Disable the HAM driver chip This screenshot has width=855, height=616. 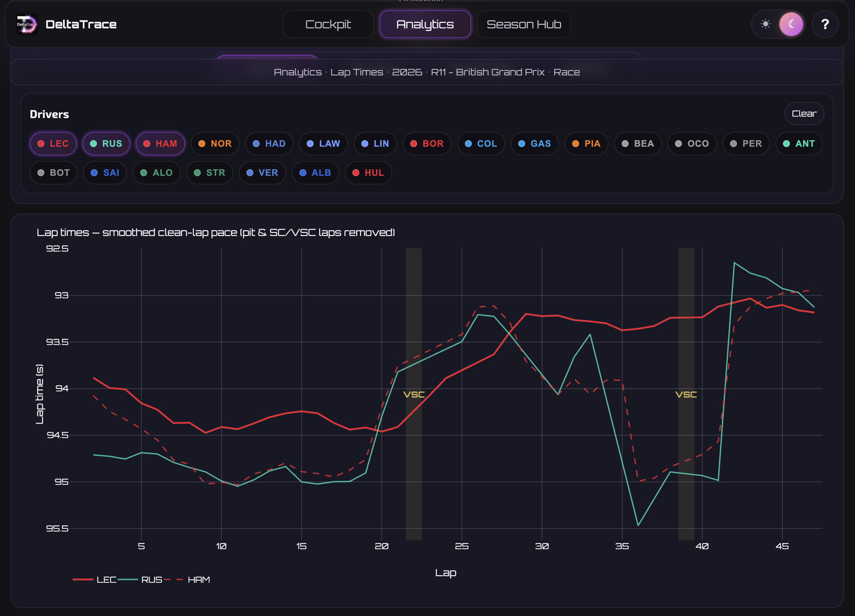160,144
